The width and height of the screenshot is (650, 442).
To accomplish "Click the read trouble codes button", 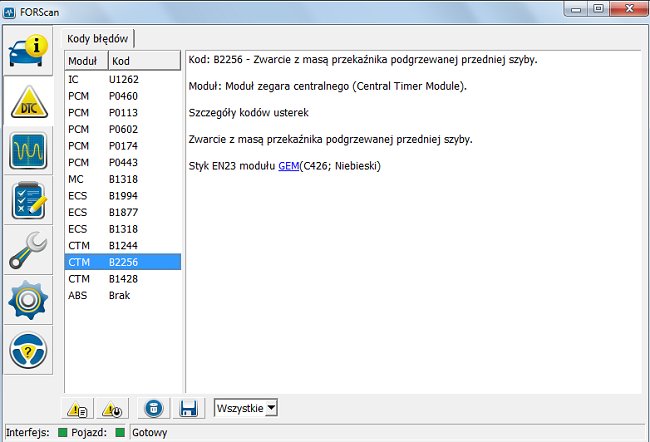I will click(78, 408).
